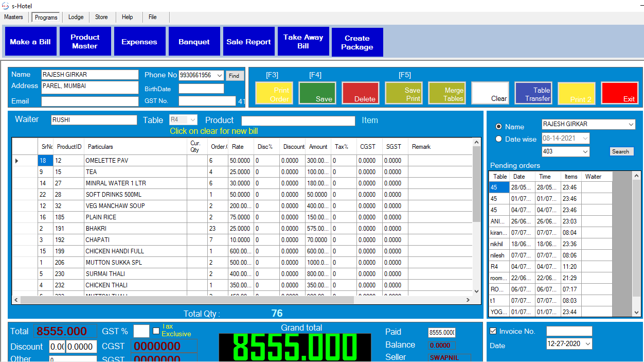The width and height of the screenshot is (644, 362).
Task: Select the Date wise radio button
Action: [x=498, y=139]
